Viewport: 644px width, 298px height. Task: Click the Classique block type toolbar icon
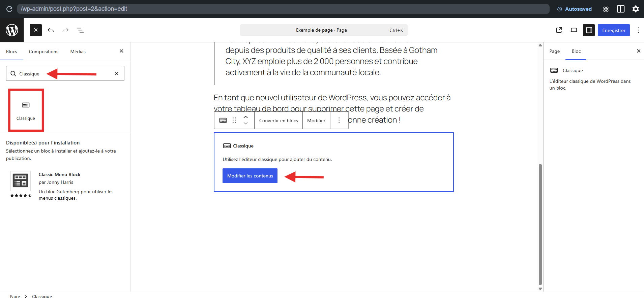pyautogui.click(x=223, y=120)
